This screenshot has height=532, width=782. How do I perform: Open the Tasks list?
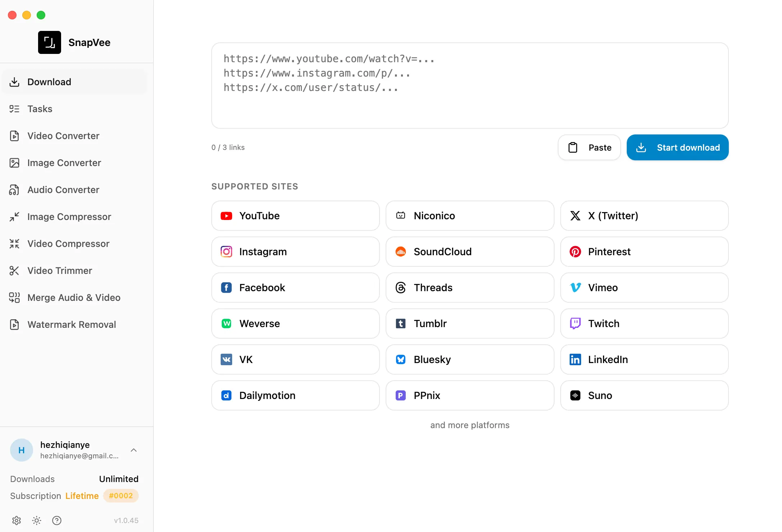(x=74, y=109)
